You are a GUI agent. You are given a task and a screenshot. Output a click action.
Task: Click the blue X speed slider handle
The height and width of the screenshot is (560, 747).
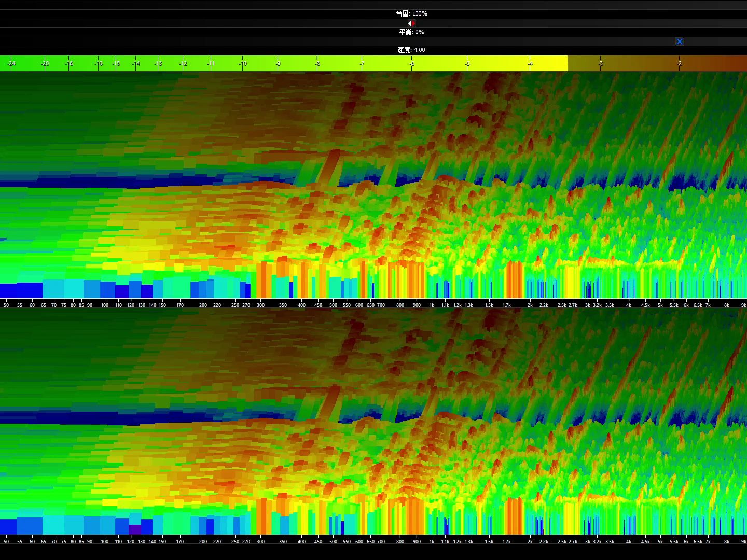click(680, 41)
